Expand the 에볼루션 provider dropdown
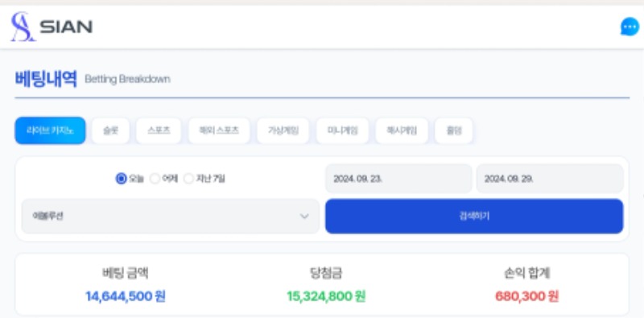The width and height of the screenshot is (644, 318). point(171,216)
